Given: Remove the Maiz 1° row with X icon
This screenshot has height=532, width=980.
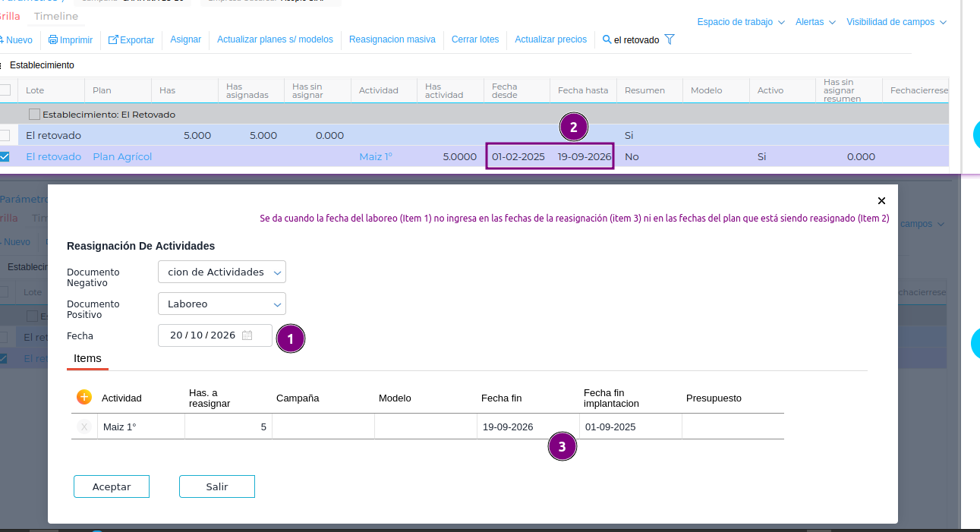Looking at the screenshot, I should pyautogui.click(x=84, y=427).
